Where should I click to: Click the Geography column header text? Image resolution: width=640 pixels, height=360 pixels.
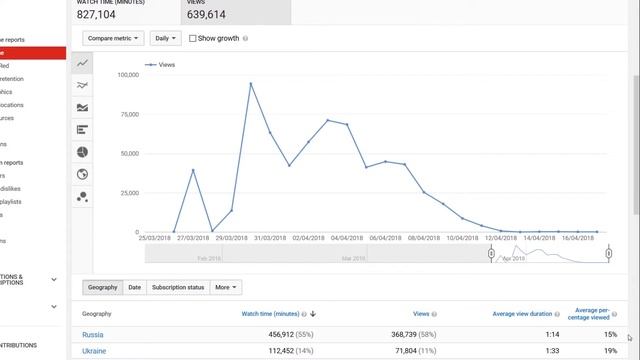96,314
